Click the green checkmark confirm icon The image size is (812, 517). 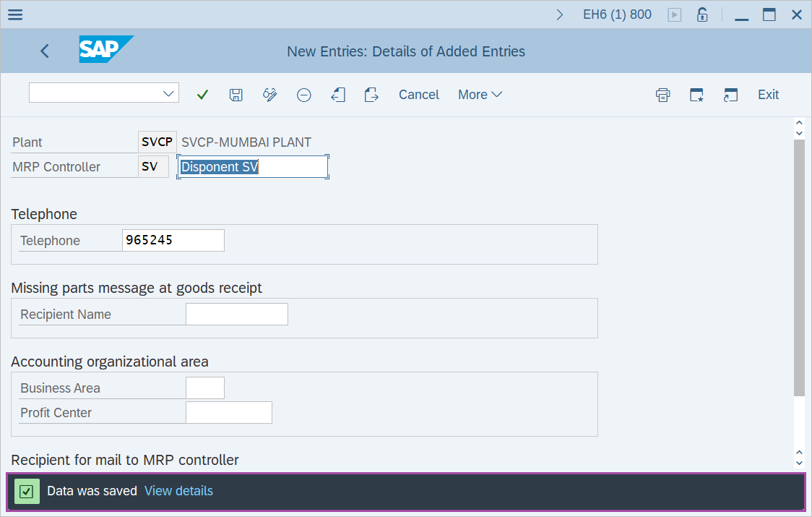click(202, 94)
